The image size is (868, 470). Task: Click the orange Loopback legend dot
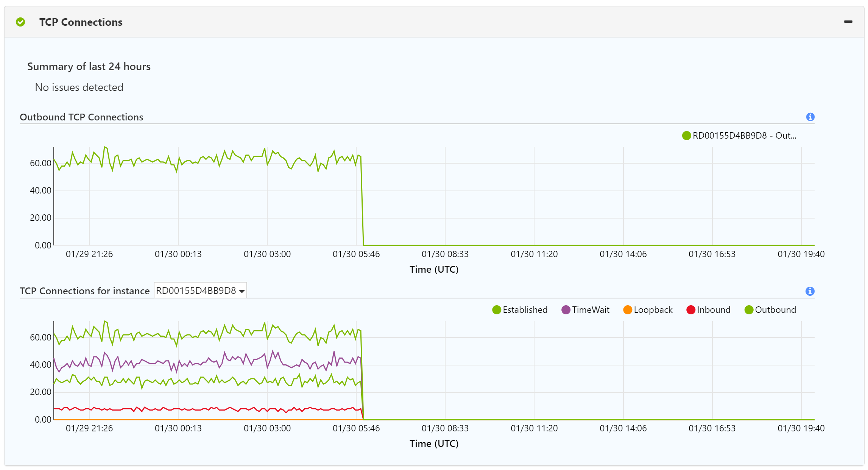click(628, 310)
